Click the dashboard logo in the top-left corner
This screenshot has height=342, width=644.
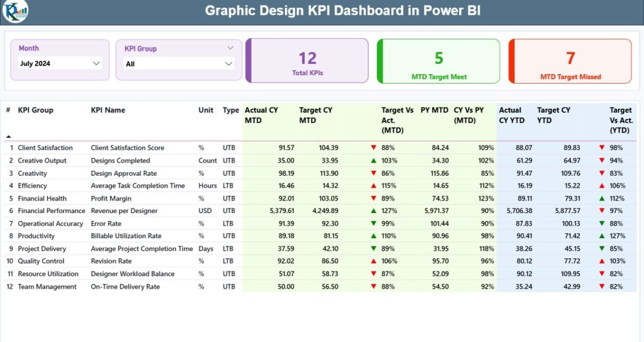click(x=15, y=11)
